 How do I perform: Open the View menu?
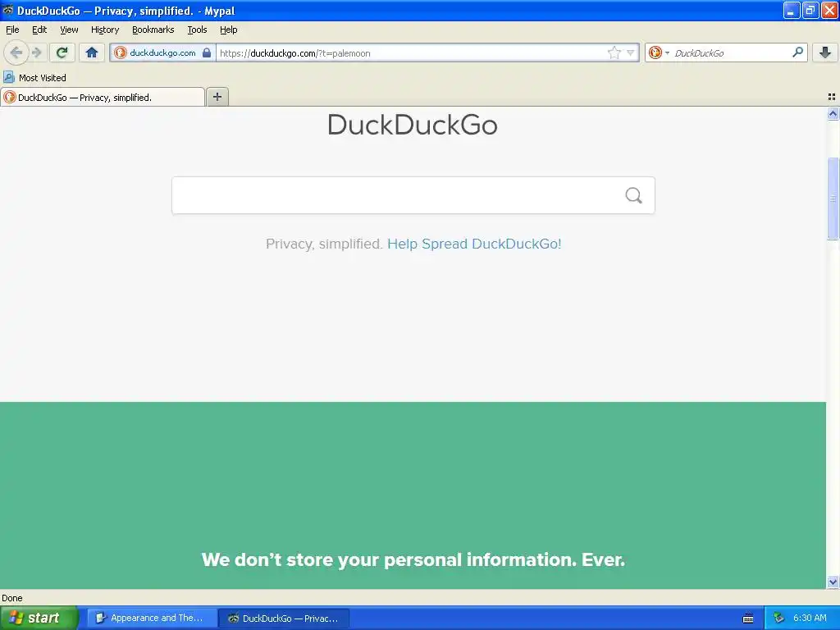[69, 30]
